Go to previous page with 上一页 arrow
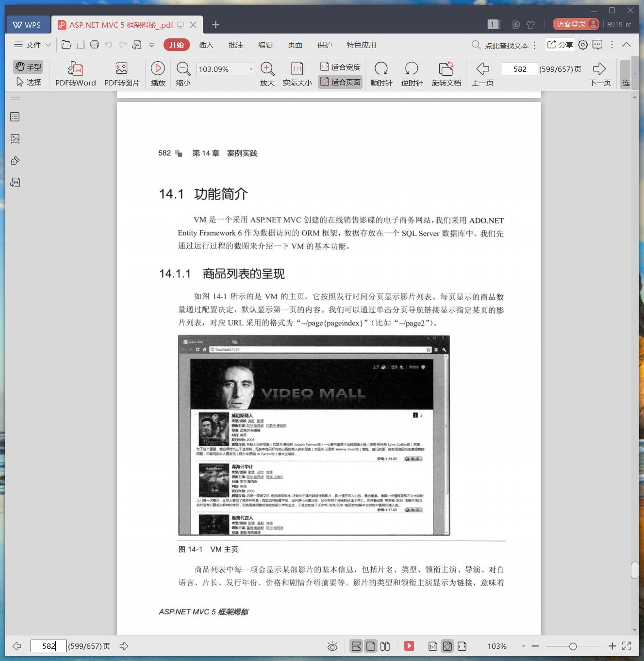644x661 pixels. coord(482,68)
